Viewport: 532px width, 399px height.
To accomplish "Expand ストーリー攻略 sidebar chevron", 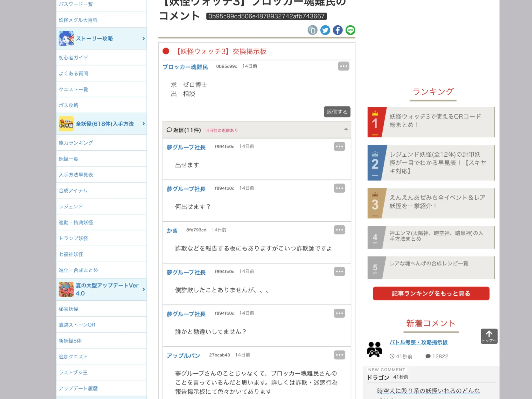I will coord(144,39).
